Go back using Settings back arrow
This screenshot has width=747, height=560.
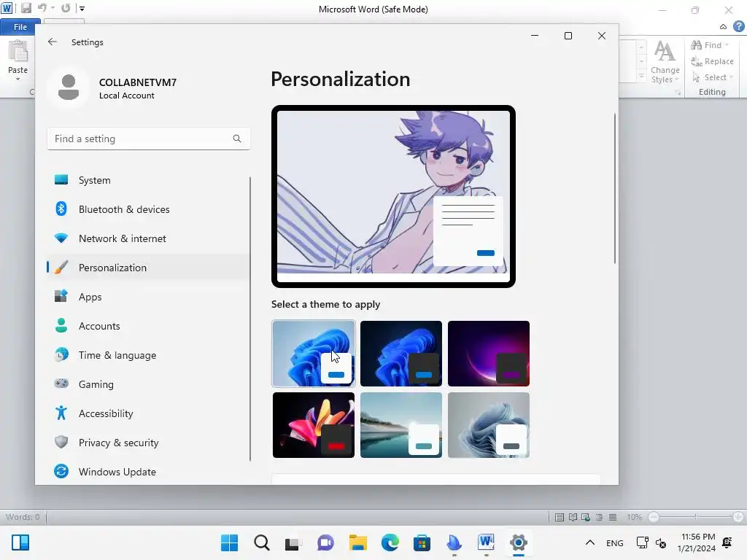53,42
